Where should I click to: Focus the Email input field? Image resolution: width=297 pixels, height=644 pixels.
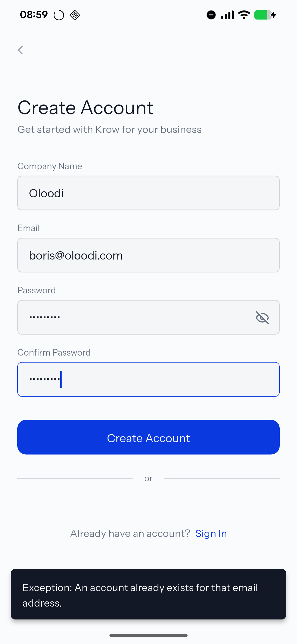tap(148, 255)
